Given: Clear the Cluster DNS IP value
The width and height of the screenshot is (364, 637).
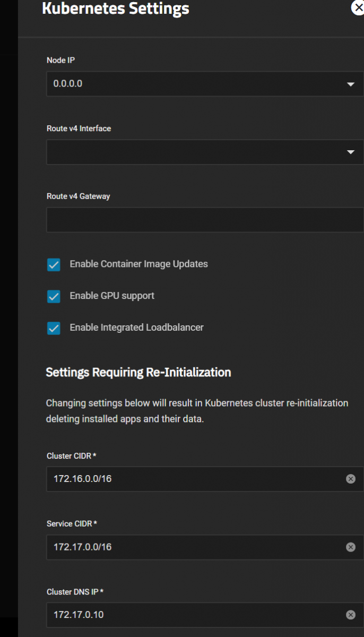Looking at the screenshot, I should click(x=351, y=615).
